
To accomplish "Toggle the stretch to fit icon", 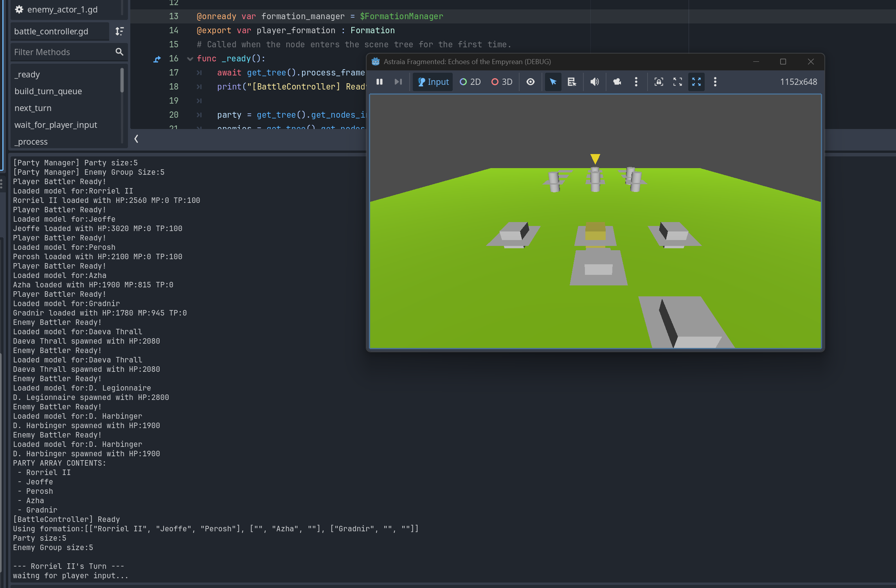I will 696,82.
